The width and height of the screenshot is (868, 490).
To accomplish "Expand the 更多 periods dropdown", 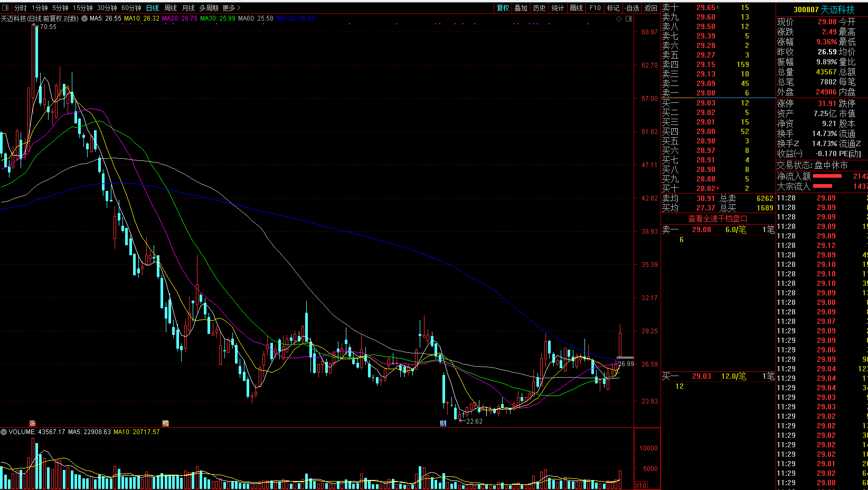I will pyautogui.click(x=231, y=8).
